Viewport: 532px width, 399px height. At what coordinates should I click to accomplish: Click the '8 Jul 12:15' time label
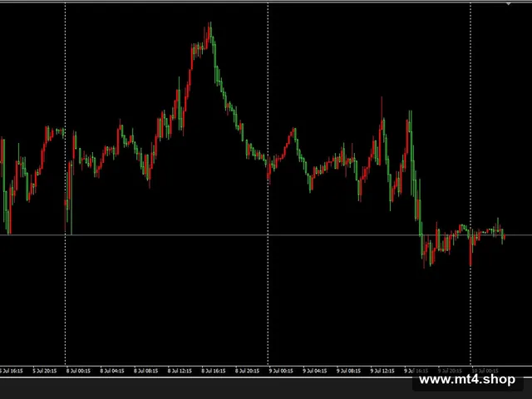[x=180, y=371]
